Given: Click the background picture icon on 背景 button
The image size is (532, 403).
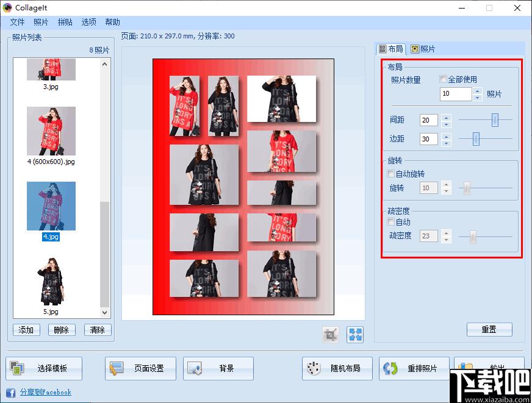Looking at the screenshot, I should [195, 368].
